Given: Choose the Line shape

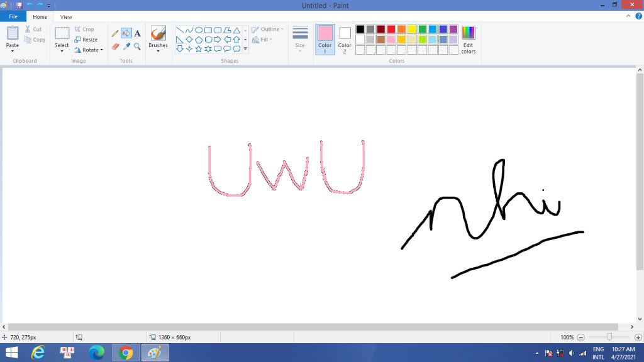Looking at the screenshot, I should (x=179, y=30).
